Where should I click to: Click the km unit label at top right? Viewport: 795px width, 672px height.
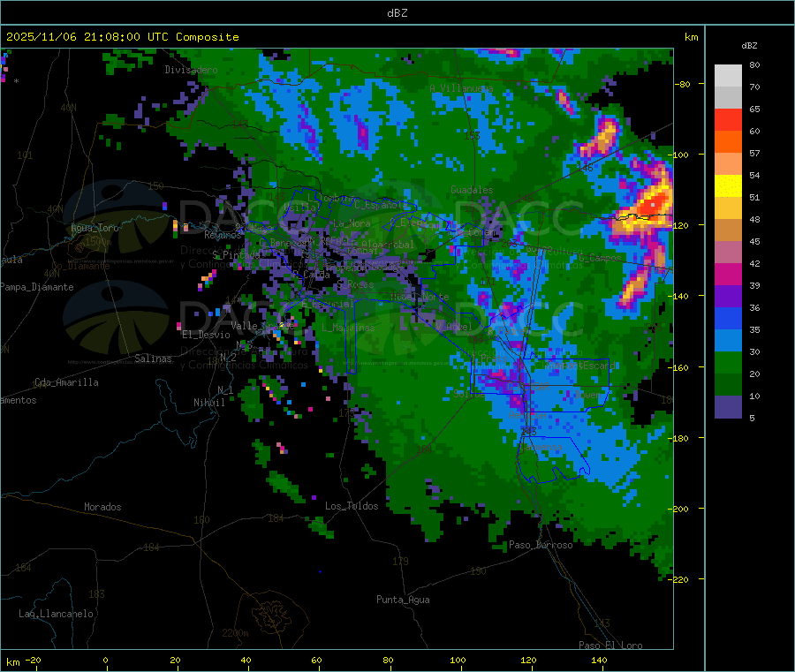(x=691, y=37)
